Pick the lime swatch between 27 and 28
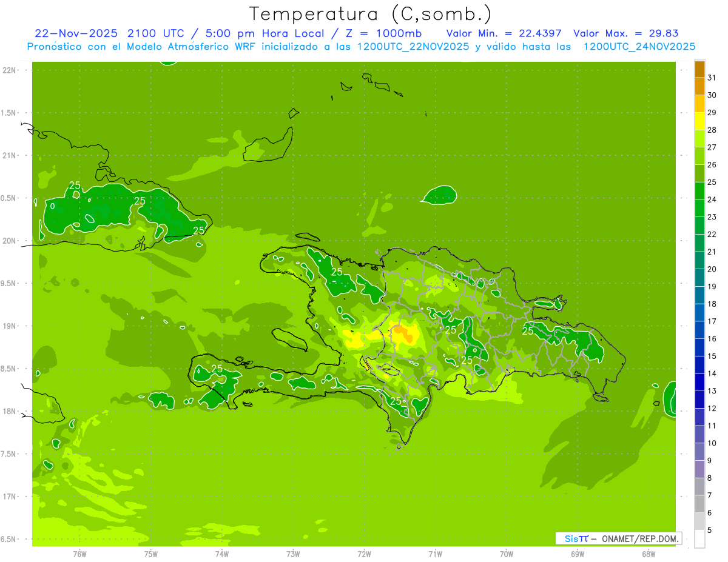This screenshot has width=728, height=562. pos(699,139)
